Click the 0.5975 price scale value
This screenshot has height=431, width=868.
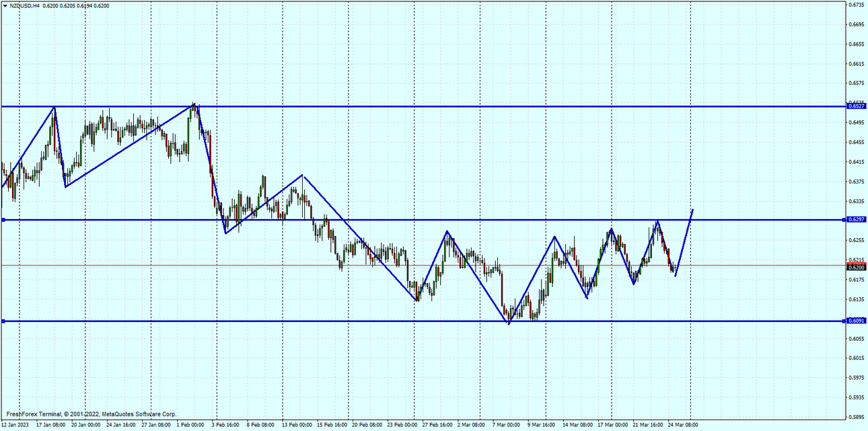click(x=857, y=378)
